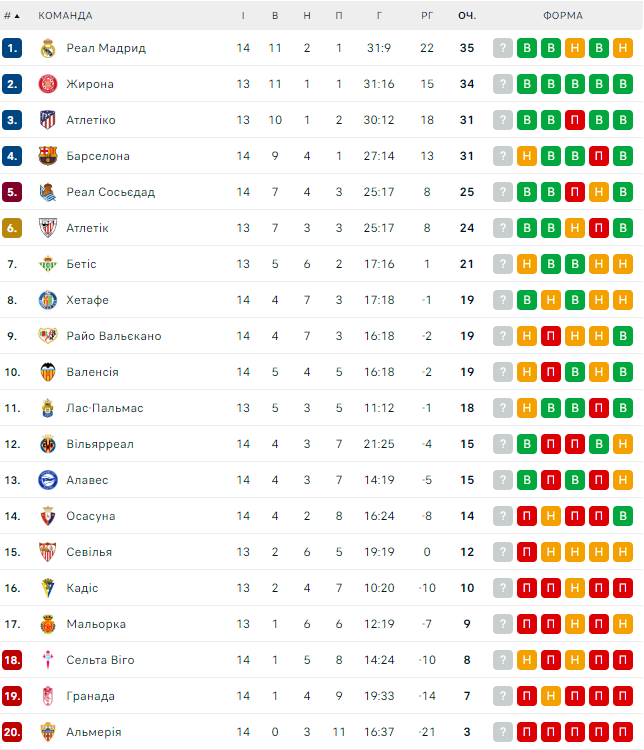Viewport: 644px width, 750px height.
Task: Sort standings by КОМАНДА column header
Action: pos(65,16)
